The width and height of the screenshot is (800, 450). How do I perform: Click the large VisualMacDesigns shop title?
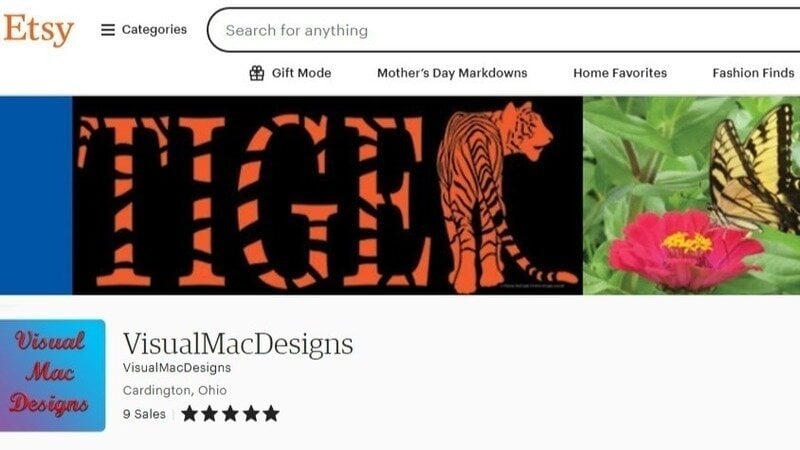238,344
